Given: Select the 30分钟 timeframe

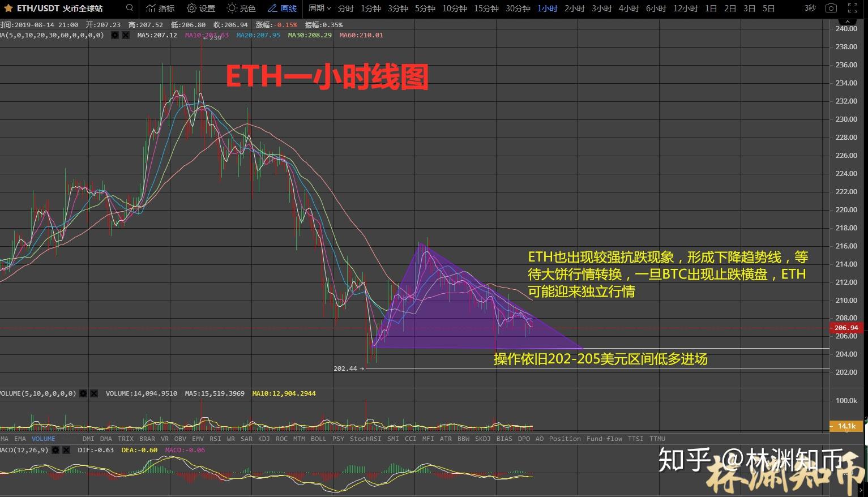Looking at the screenshot, I should click(x=518, y=8).
